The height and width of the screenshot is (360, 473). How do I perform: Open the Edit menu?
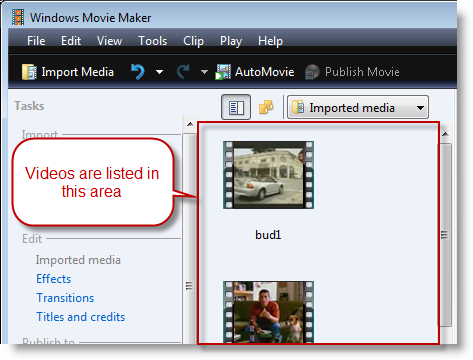pos(71,41)
